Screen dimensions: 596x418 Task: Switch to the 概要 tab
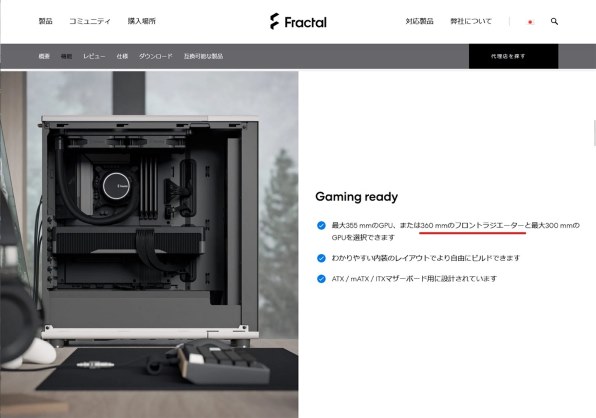click(44, 56)
